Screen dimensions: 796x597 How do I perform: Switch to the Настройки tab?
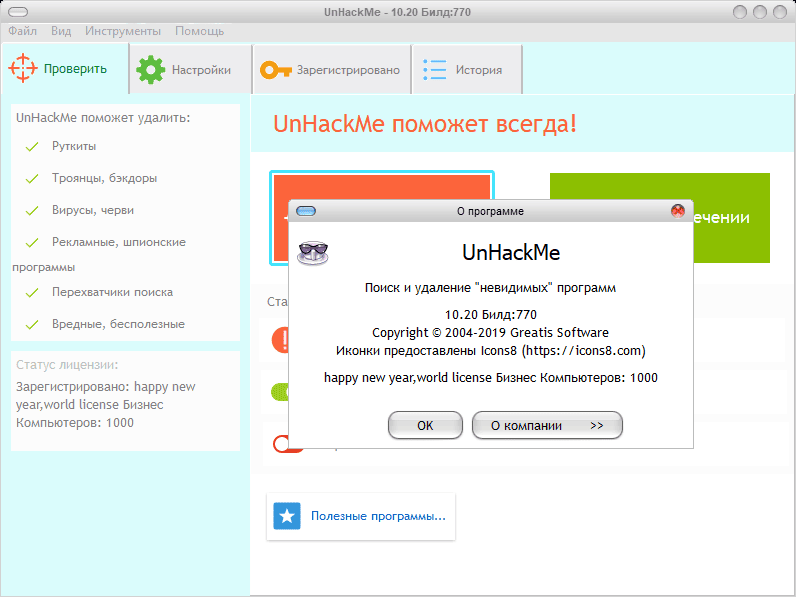pyautogui.click(x=191, y=70)
